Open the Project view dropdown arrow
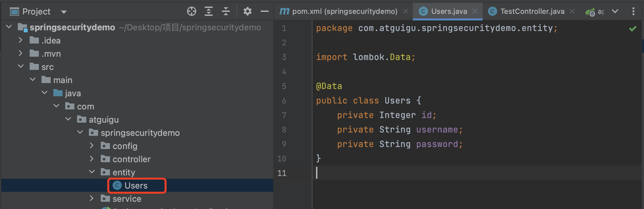Image resolution: width=644 pixels, height=209 pixels. click(64, 12)
